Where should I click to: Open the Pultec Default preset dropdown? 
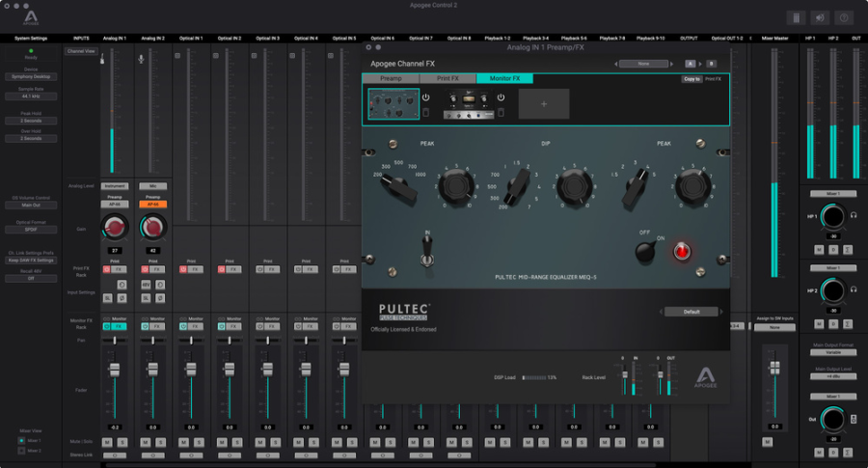692,312
